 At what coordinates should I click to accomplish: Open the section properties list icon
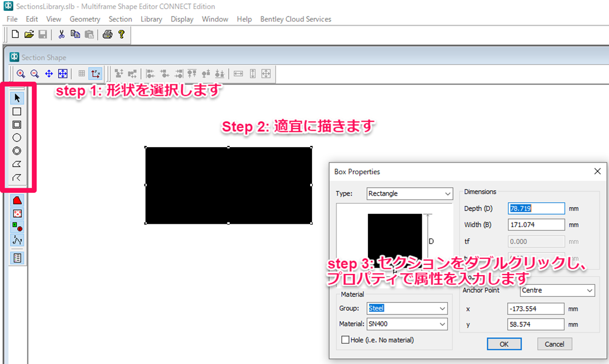(17, 258)
